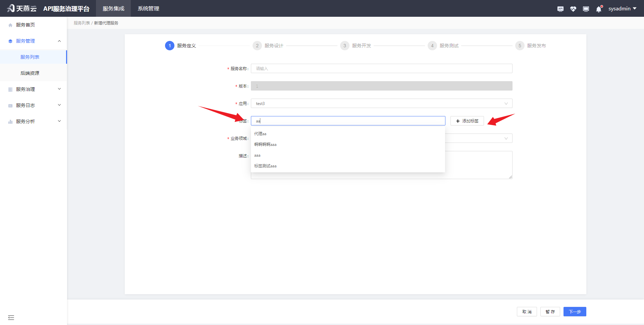Open the API documentation icon in top bar
This screenshot has width=644, height=325.
(560, 9)
